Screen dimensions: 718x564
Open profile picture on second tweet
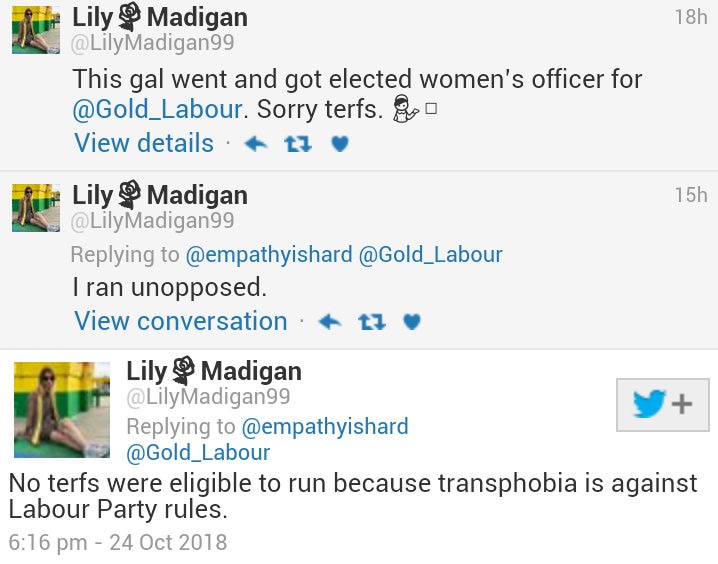pyautogui.click(x=36, y=207)
